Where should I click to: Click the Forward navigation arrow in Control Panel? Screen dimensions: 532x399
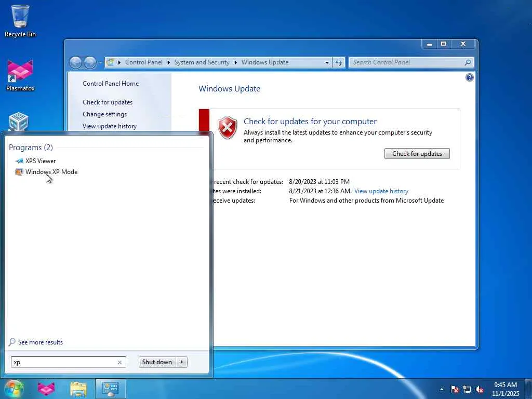90,62
